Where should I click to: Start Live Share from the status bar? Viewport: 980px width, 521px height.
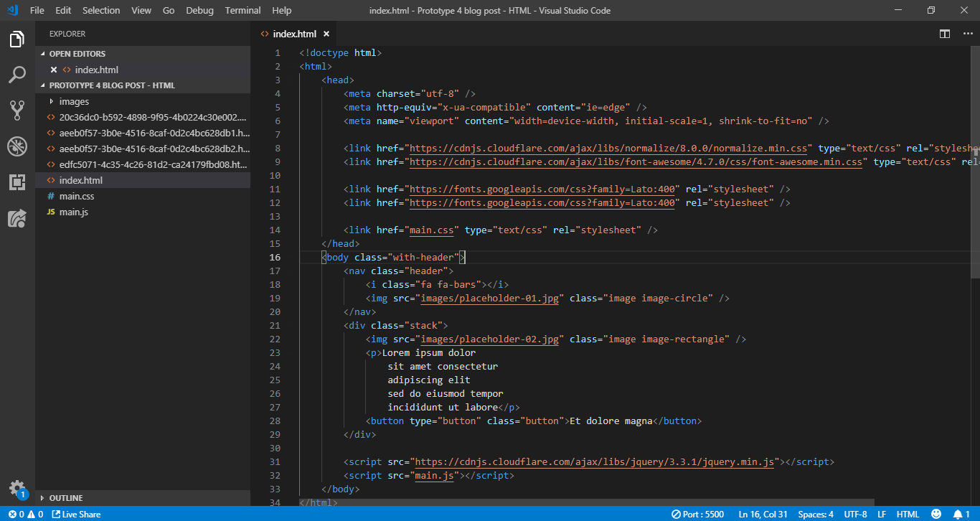pos(76,514)
